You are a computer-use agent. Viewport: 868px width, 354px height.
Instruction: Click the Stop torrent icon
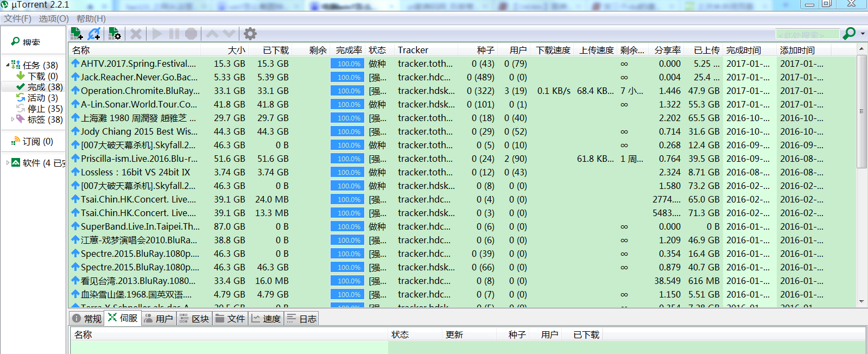(x=191, y=34)
